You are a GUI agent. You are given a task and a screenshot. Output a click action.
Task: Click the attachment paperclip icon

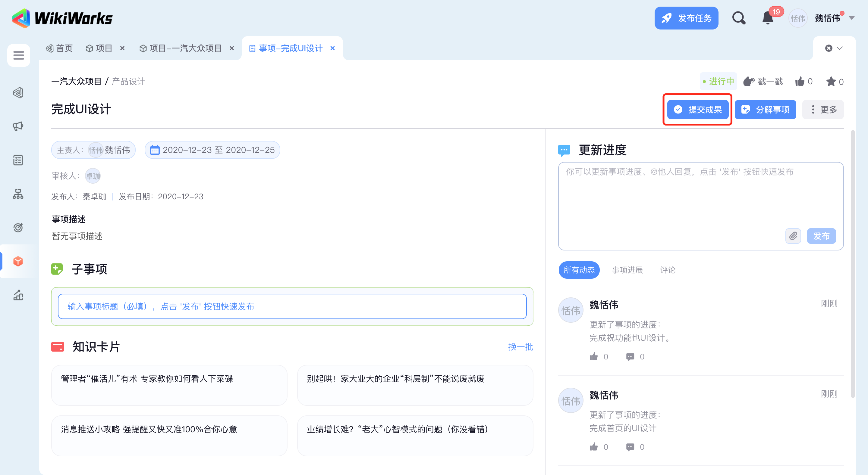(793, 236)
